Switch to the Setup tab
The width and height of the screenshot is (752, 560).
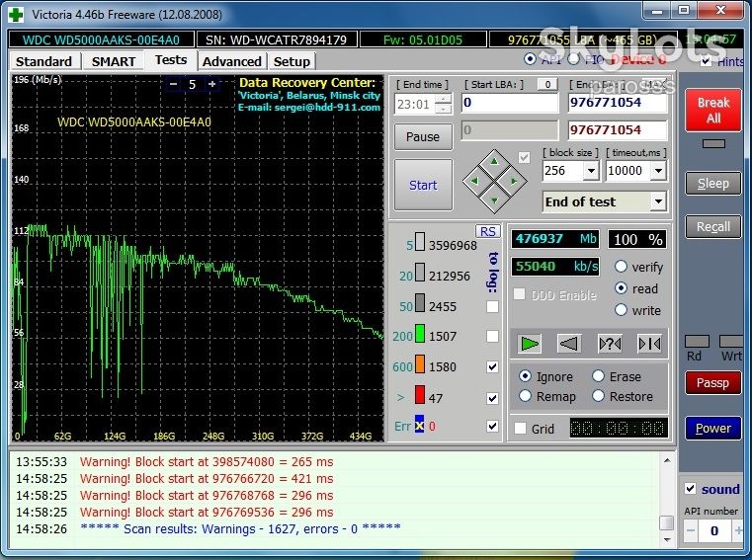point(292,61)
